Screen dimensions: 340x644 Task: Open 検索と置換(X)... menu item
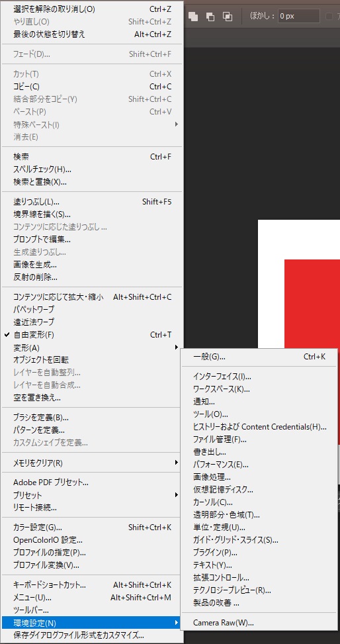93,181
